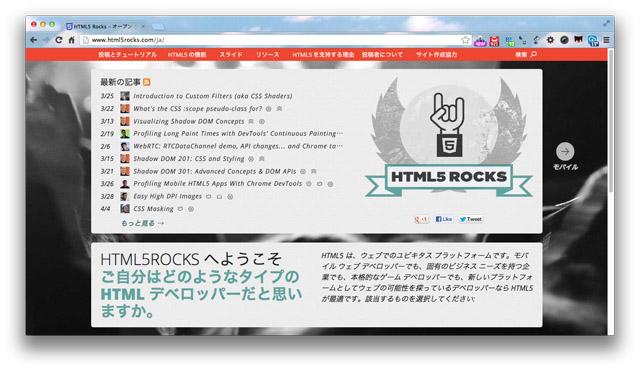Open What's the CSS :scope pseudo-class article
Screen dimensions: 640x371
coord(198,109)
